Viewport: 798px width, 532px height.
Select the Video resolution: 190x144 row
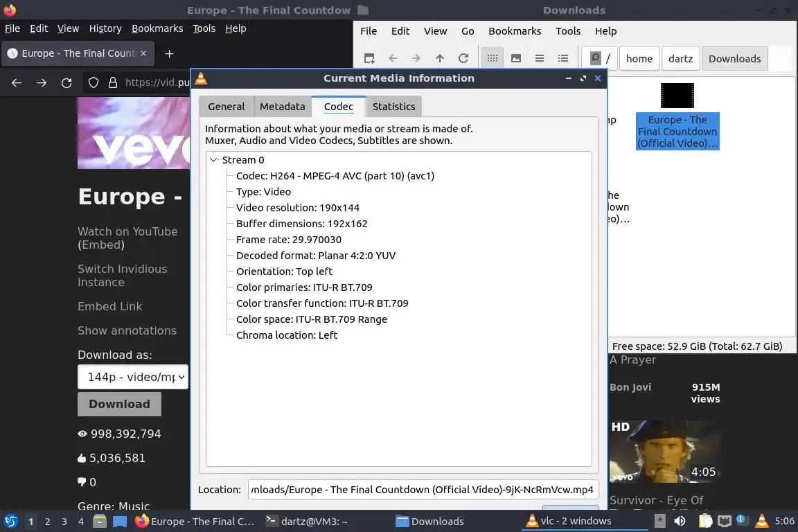(x=297, y=208)
